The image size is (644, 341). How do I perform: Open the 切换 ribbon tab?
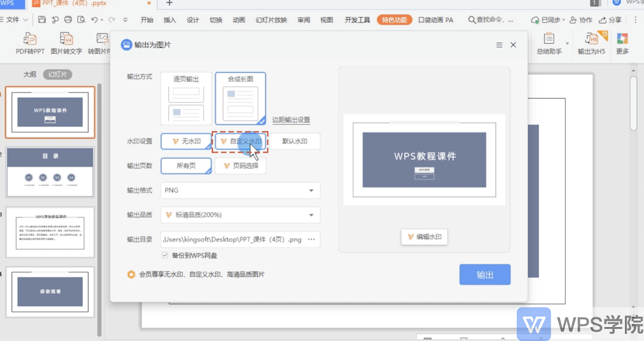(216, 20)
